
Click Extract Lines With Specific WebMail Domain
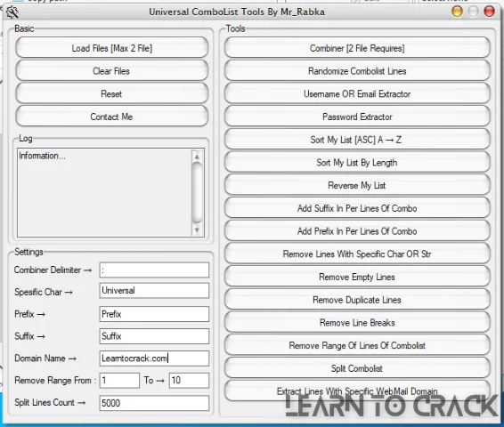pos(357,391)
